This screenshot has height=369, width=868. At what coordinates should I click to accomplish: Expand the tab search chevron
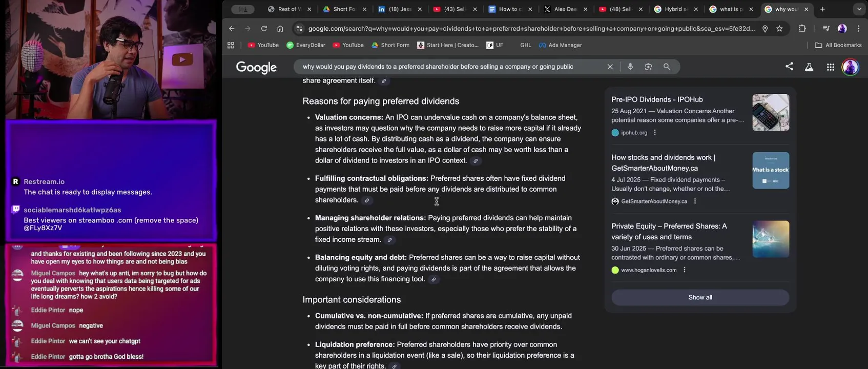[x=859, y=9]
